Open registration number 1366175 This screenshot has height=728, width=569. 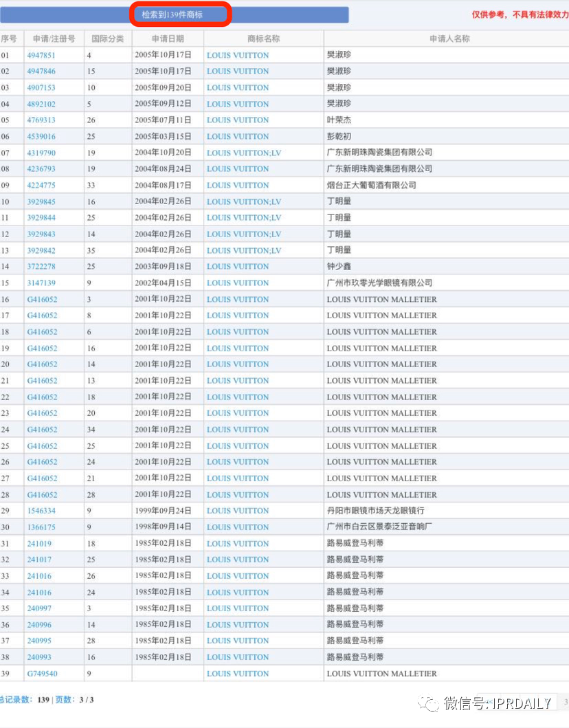41,527
